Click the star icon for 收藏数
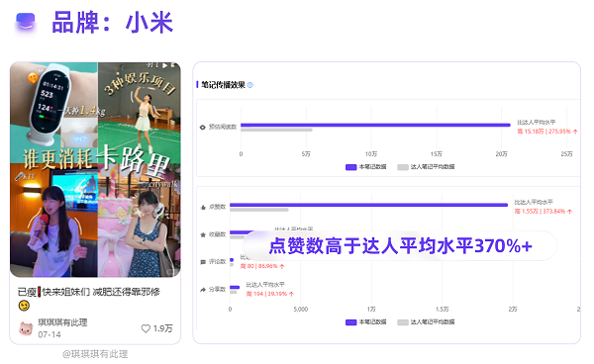 pos(203,234)
